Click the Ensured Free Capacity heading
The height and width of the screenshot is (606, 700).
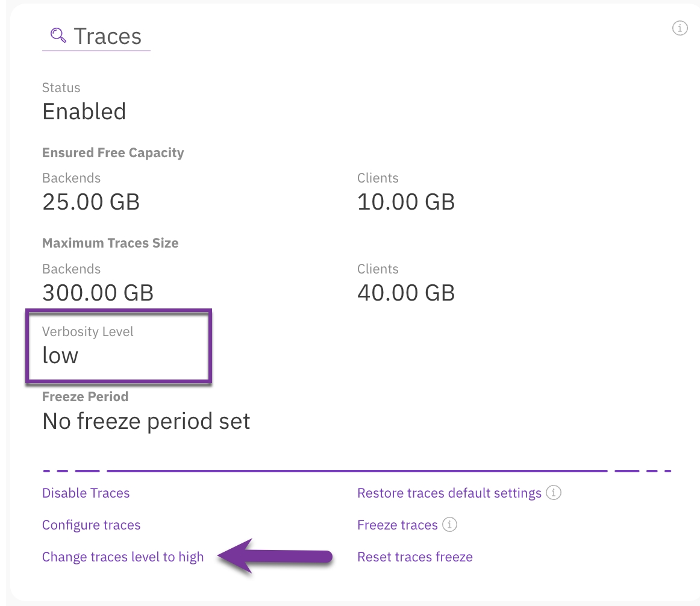pos(113,153)
